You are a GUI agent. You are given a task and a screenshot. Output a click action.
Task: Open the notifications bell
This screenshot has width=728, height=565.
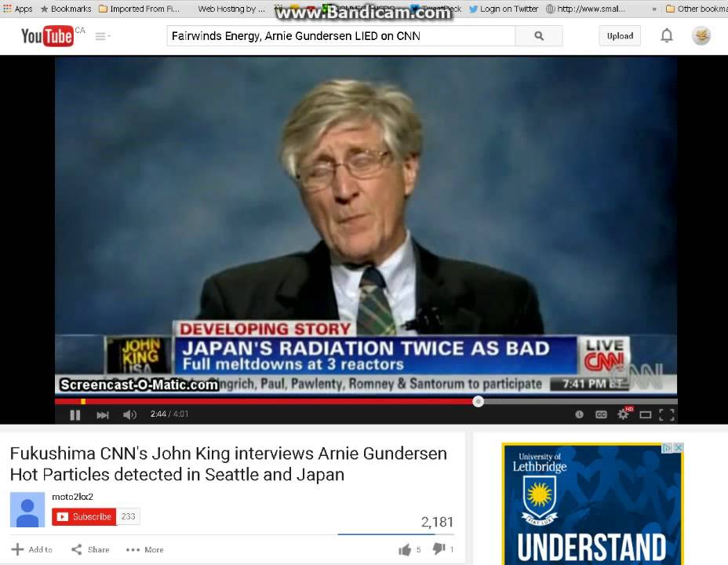[x=667, y=36]
